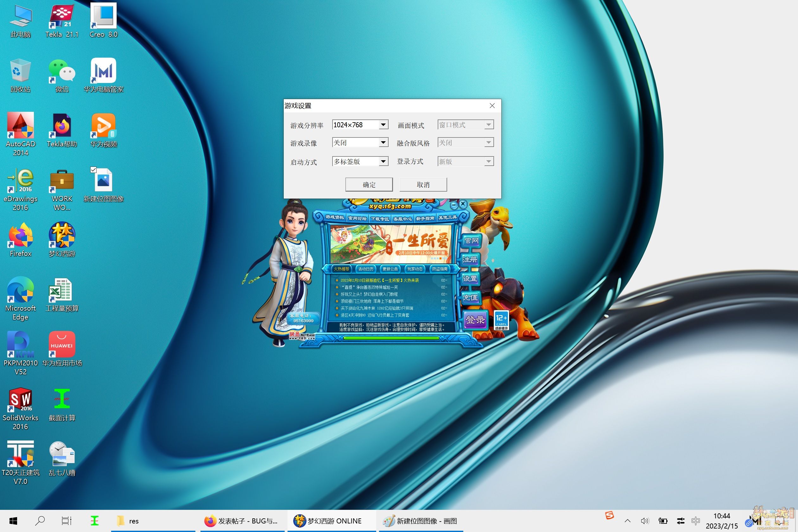Select the 回收站 recycle bin icon
Viewport: 798px width, 532px height.
click(20, 75)
